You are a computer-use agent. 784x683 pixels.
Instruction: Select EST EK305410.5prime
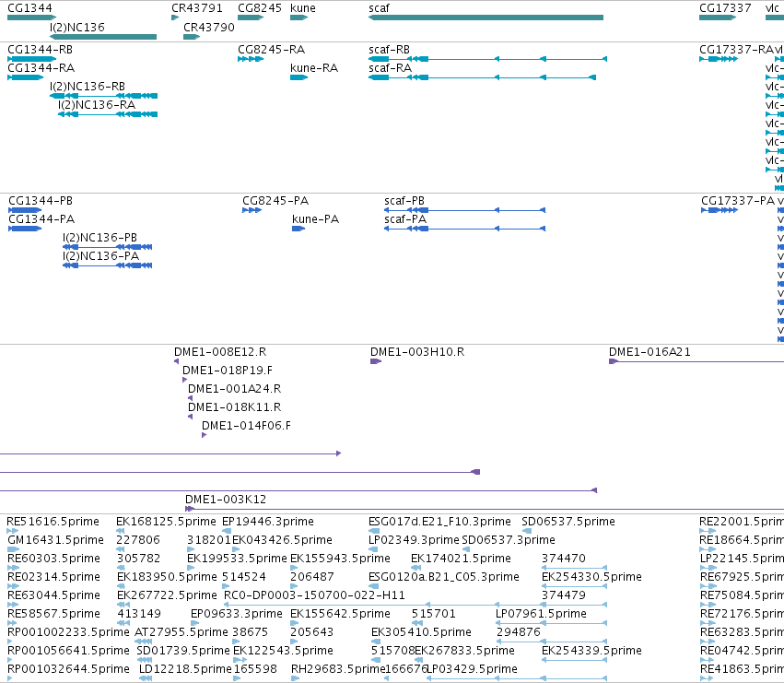(x=422, y=632)
